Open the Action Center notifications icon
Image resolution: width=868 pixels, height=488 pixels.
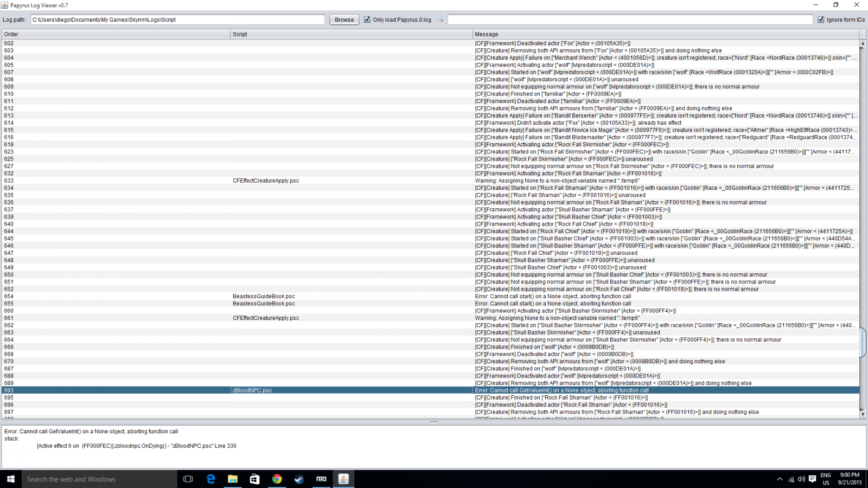pyautogui.click(x=812, y=479)
